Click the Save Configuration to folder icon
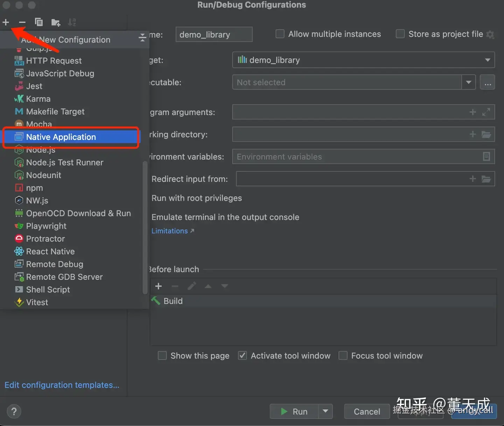504x426 pixels. [x=56, y=23]
